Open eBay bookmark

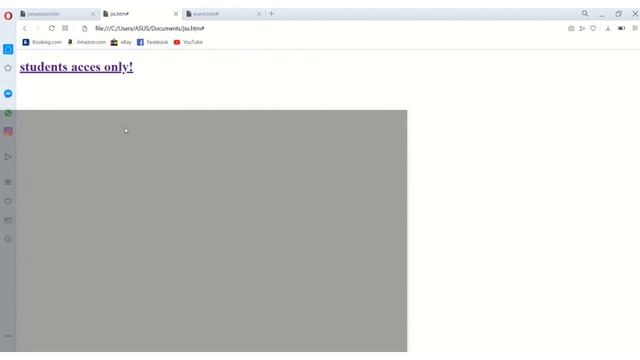[121, 42]
